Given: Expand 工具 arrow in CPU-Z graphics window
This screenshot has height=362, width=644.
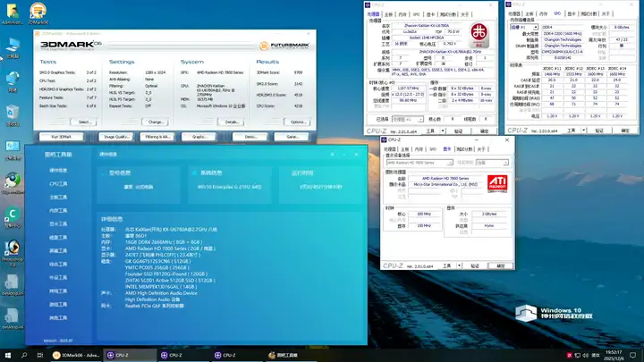Looking at the screenshot, I should [459, 265].
